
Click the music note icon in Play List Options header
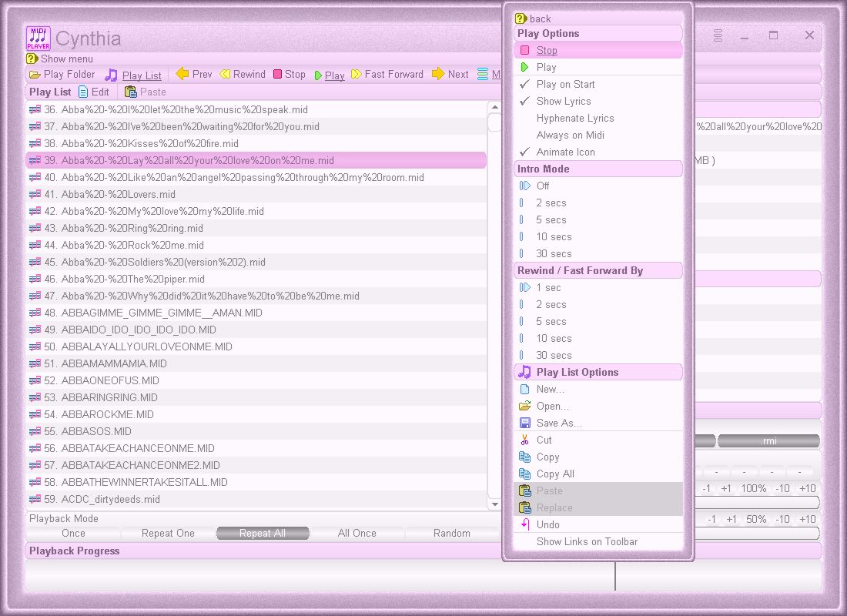pyautogui.click(x=524, y=372)
